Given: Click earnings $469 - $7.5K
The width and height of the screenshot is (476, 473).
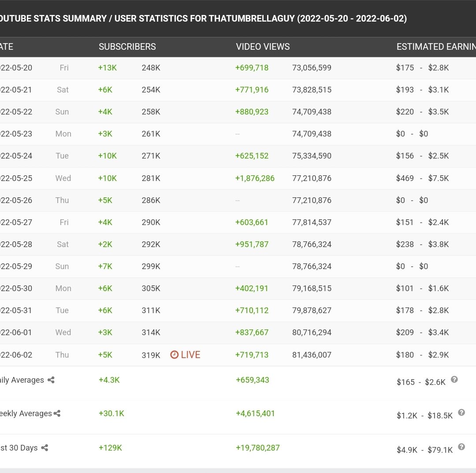Looking at the screenshot, I should pos(422,178).
